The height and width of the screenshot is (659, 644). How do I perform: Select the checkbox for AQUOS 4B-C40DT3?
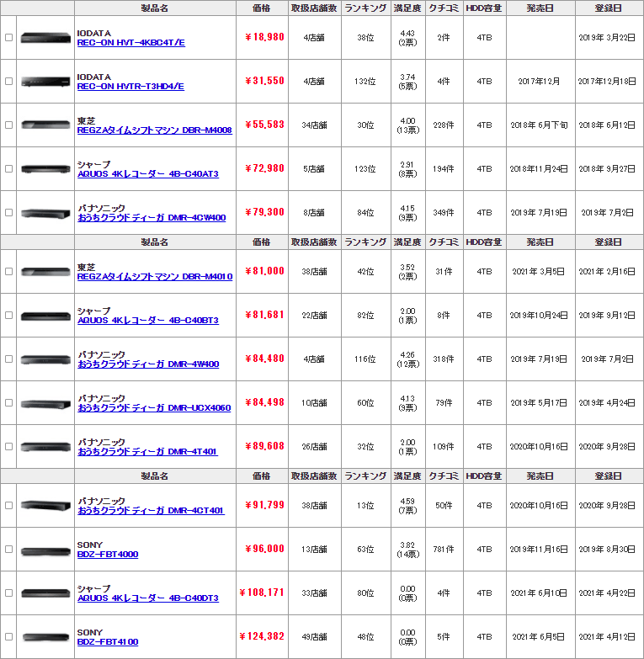pos(8,593)
